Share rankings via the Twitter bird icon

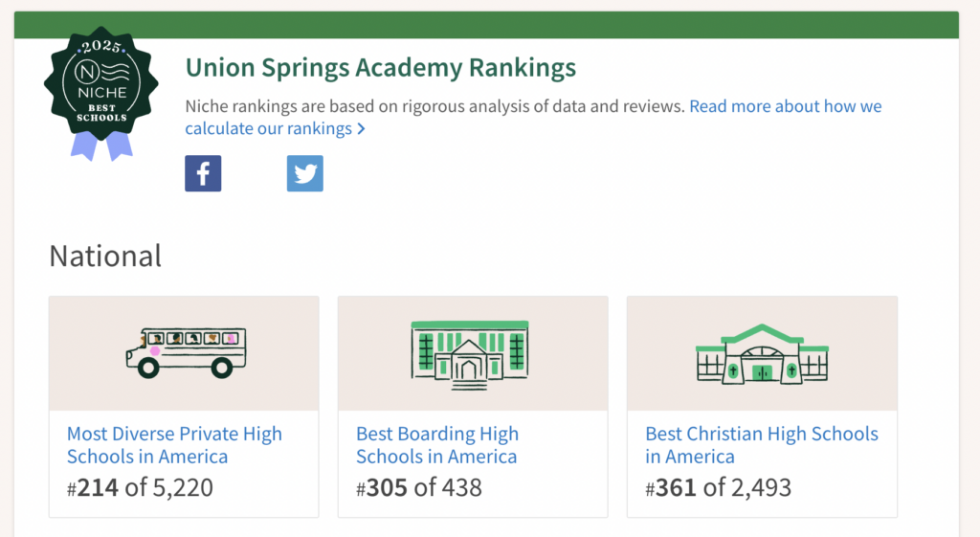click(x=305, y=173)
